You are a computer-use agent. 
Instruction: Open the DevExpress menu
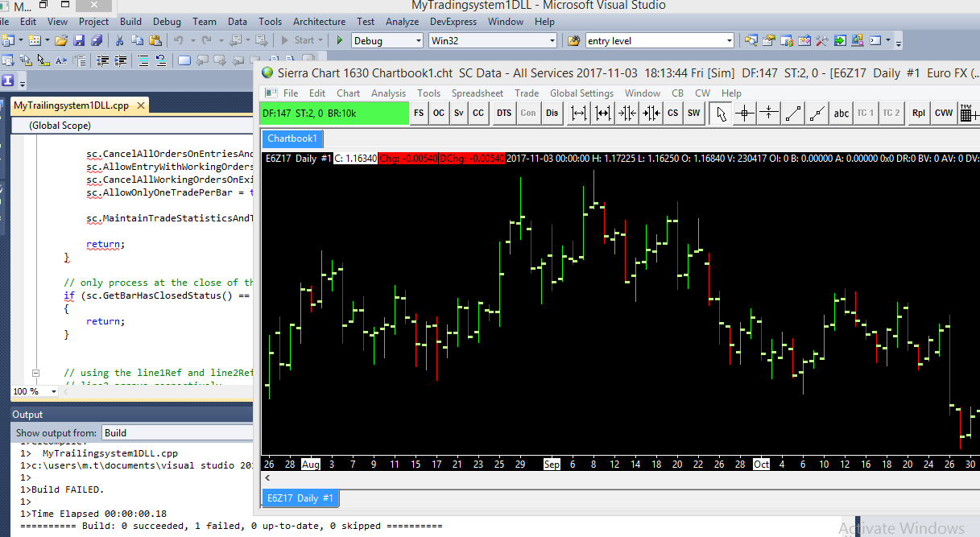click(453, 22)
